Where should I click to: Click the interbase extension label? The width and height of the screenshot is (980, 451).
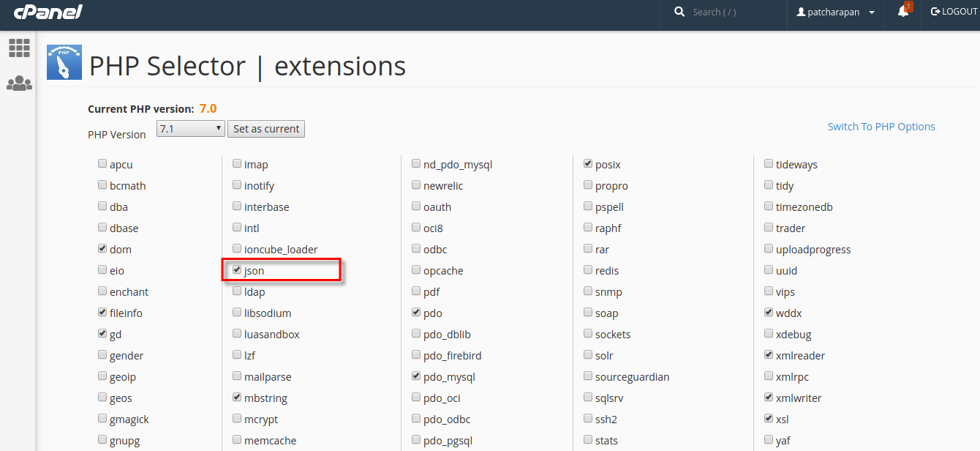(x=267, y=207)
